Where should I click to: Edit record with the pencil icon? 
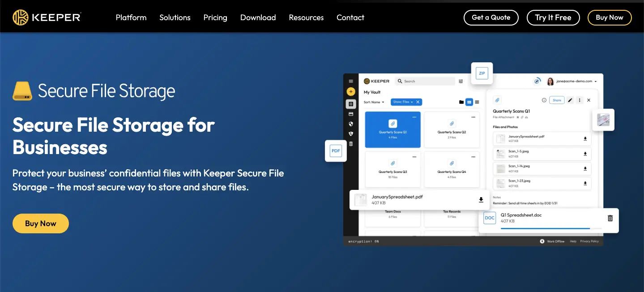click(x=570, y=100)
